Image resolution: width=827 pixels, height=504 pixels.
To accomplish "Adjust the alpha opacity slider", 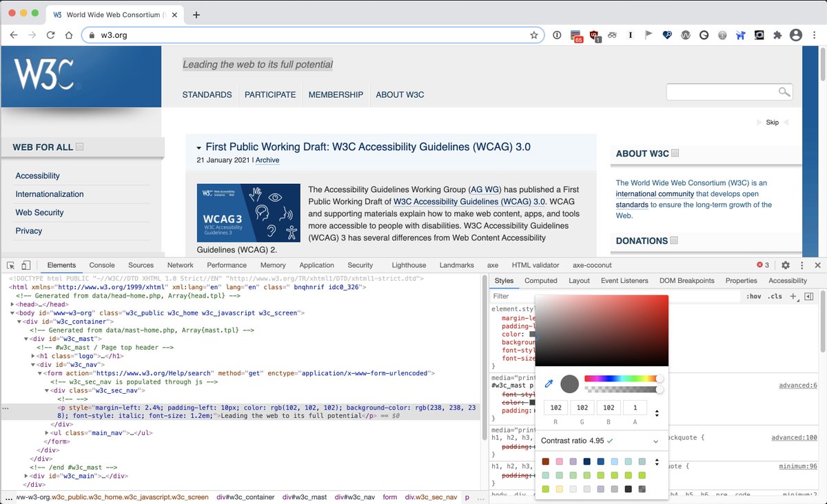I will coord(623,390).
